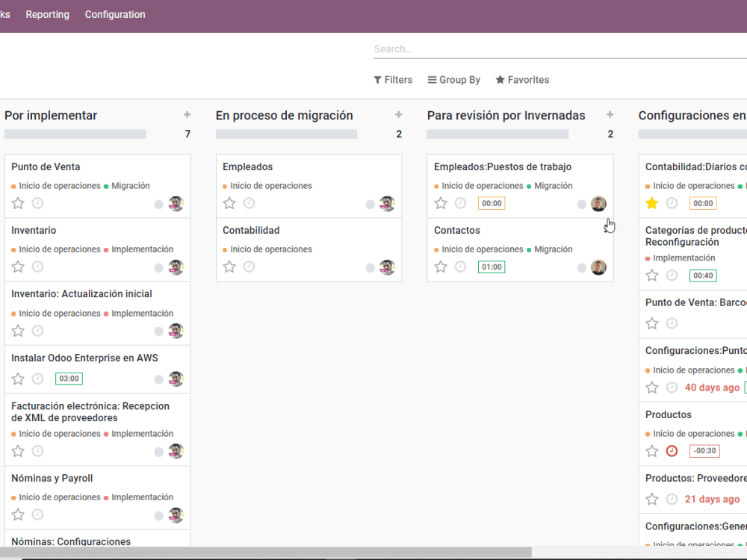Click the horizontal scrollbar at bottom
This screenshot has width=747, height=560.
coord(266,553)
